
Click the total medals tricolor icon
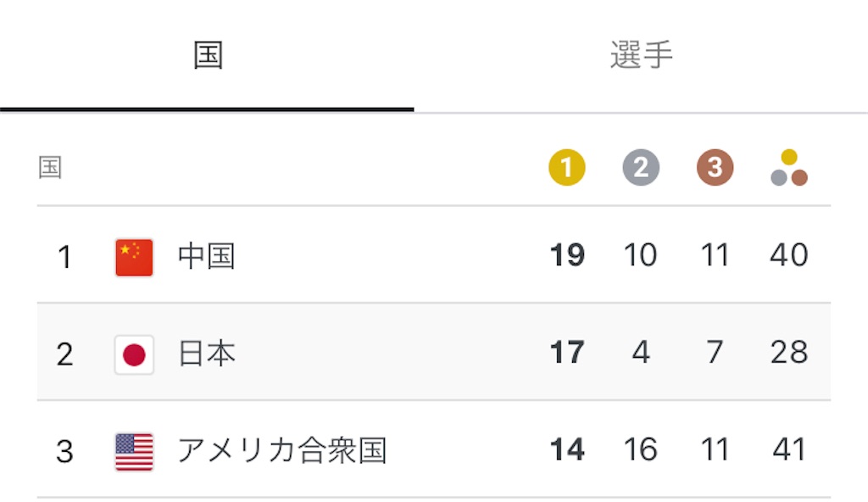point(789,167)
